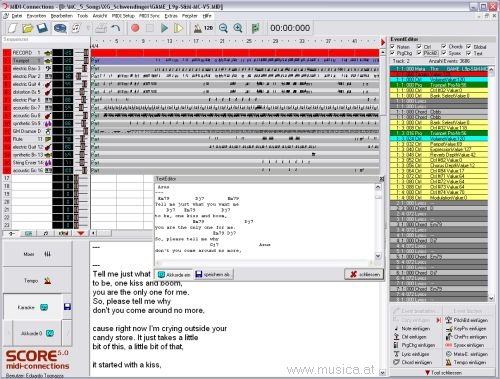Image resolution: width=500 pixels, height=379 pixels.
Task: Click the Print toolbar icon
Action: [x=101, y=28]
